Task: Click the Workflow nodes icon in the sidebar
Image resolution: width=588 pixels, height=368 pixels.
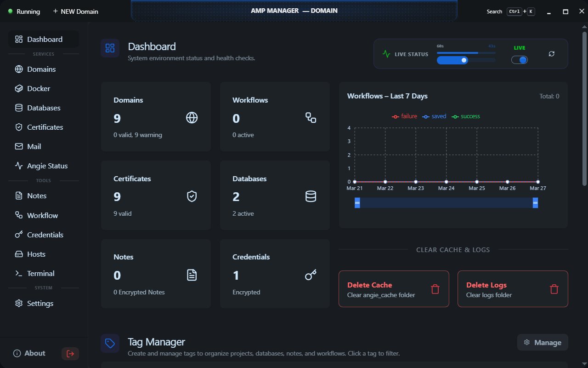Action: [x=17, y=215]
